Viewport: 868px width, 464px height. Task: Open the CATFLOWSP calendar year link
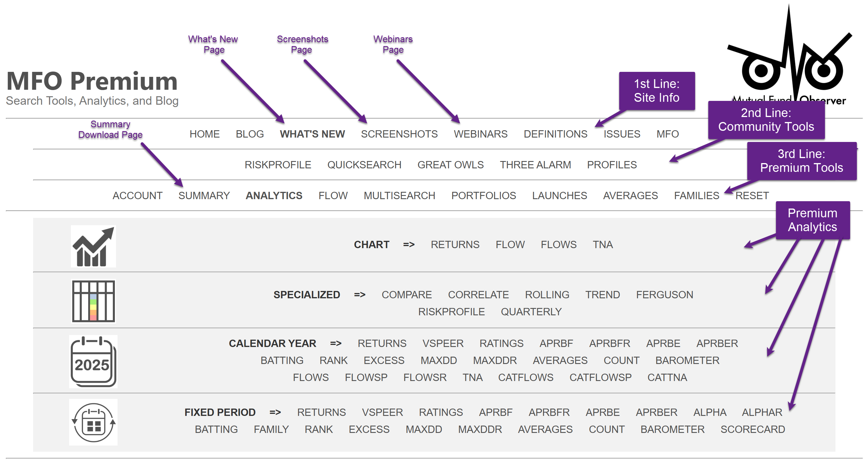600,377
